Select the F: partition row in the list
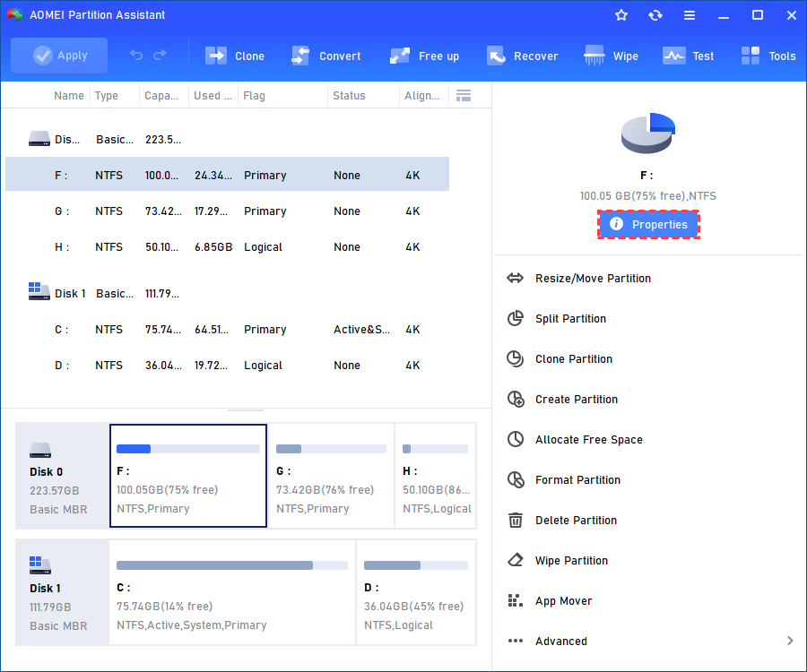 [x=227, y=174]
